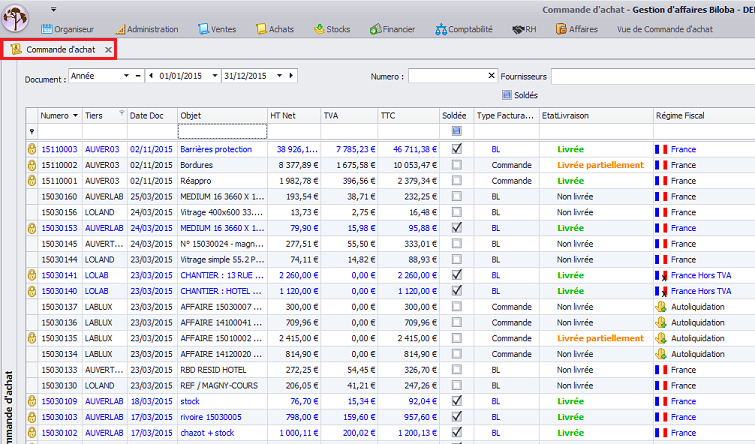Close the Commande d'achat tab
This screenshot has height=444, width=755.
tap(108, 50)
